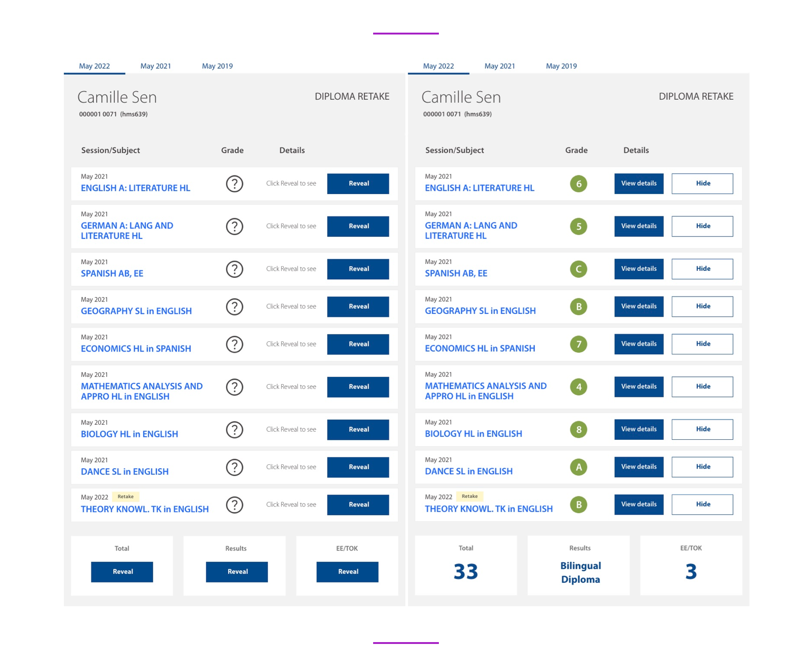Click the question mark icon for Theory Knowl. TK

[234, 505]
